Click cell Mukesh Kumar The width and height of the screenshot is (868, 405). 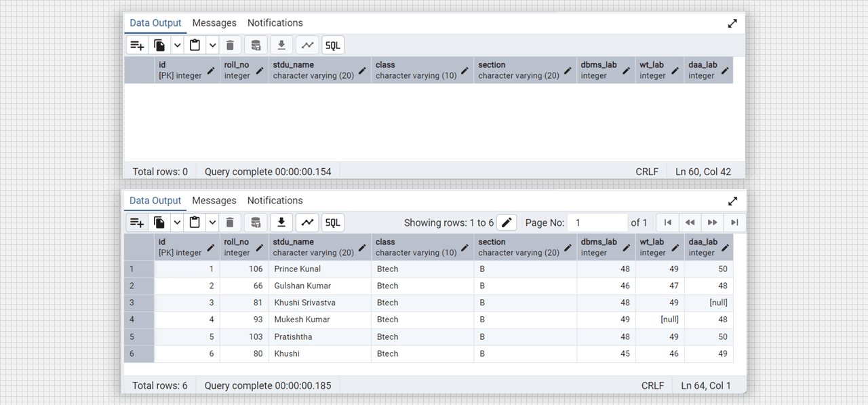[x=320, y=320]
